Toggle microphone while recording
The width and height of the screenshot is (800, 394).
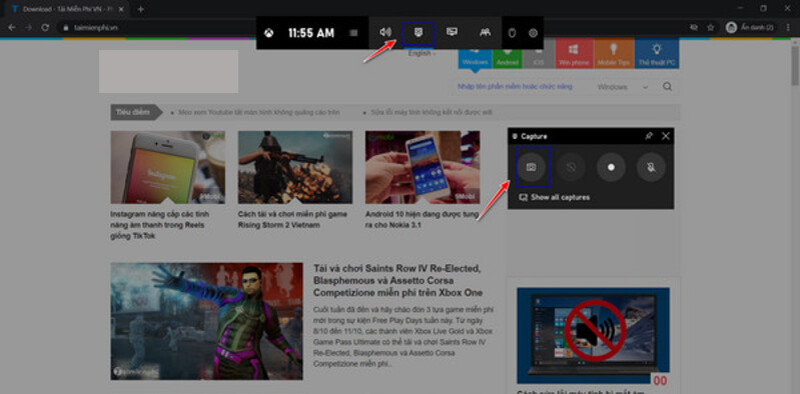(652, 167)
